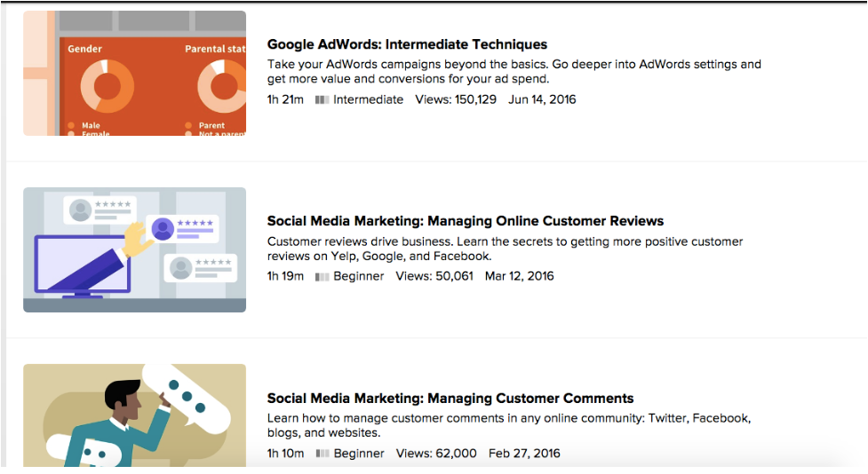Viewport: 868px width, 474px height.
Task: Click the Intermediate level label
Action: point(368,99)
